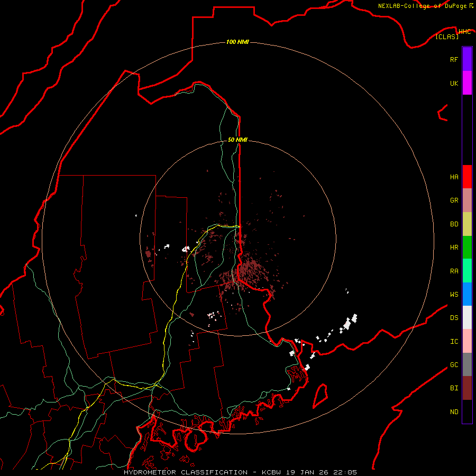Click the RA light green legend swatch
The height and width of the screenshot is (476, 476).
point(467,271)
